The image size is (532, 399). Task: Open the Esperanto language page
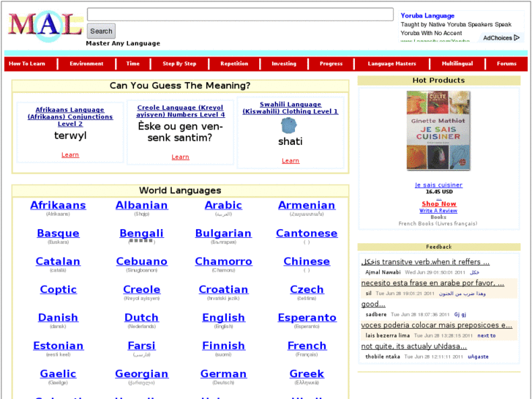[307, 318]
